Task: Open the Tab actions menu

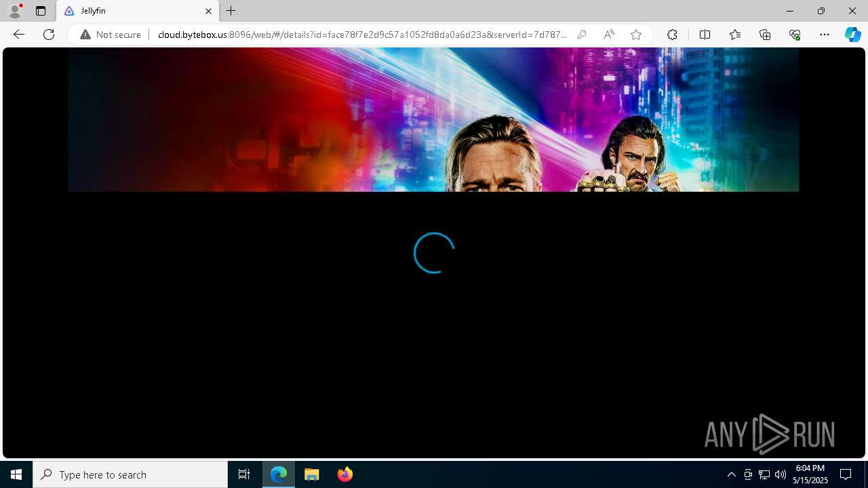Action: (41, 11)
